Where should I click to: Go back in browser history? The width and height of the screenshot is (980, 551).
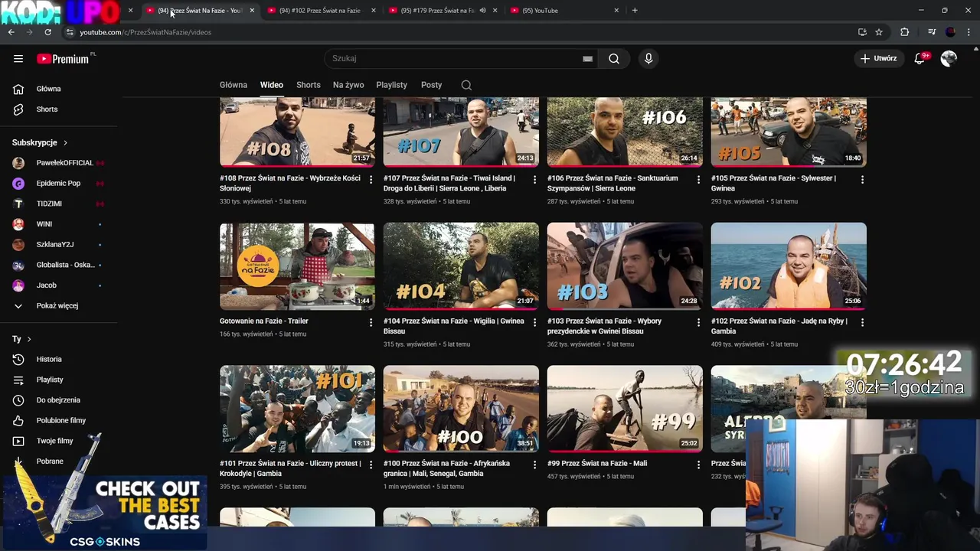11,32
